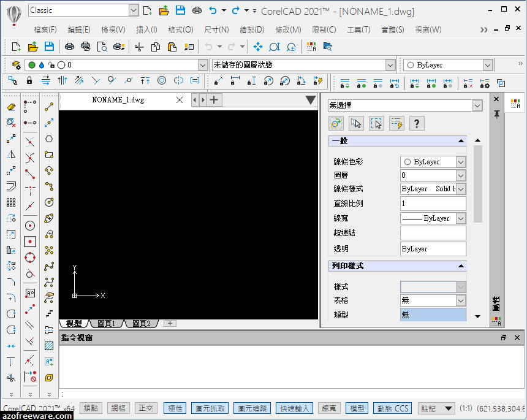Viewport: 527px width, 420px height.
Task: Click the help question mark in properties panel
Action: 417,123
